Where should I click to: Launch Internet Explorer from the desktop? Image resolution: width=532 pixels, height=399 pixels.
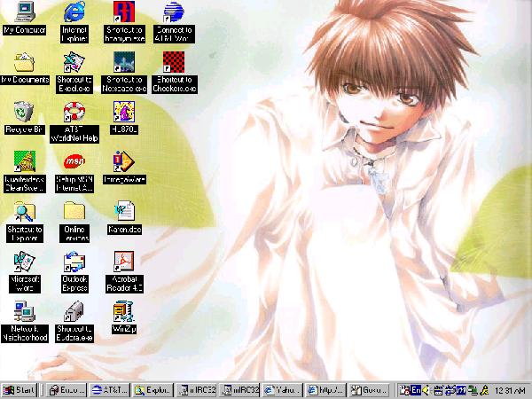tap(74, 12)
